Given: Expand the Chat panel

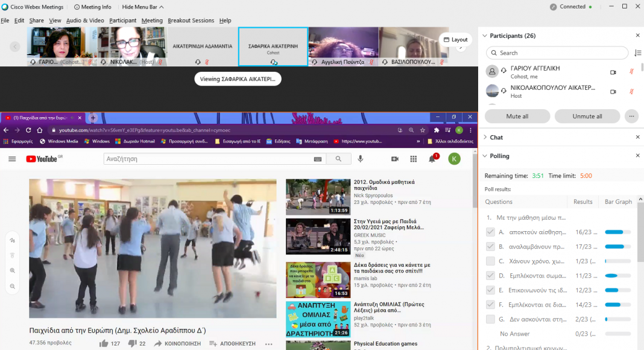Looking at the screenshot, I should [484, 138].
